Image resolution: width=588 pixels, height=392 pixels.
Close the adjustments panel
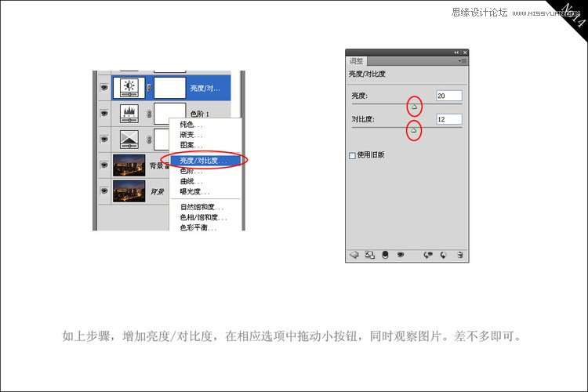[465, 53]
